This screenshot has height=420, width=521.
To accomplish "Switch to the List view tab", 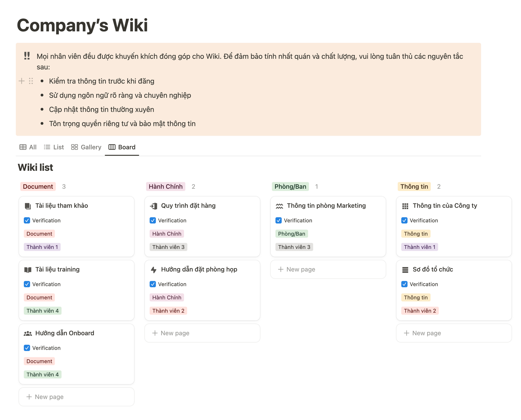I will click(54, 147).
